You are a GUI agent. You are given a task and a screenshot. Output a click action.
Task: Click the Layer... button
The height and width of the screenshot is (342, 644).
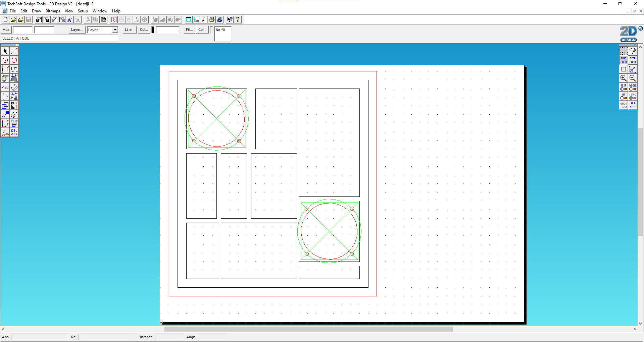coord(77,30)
